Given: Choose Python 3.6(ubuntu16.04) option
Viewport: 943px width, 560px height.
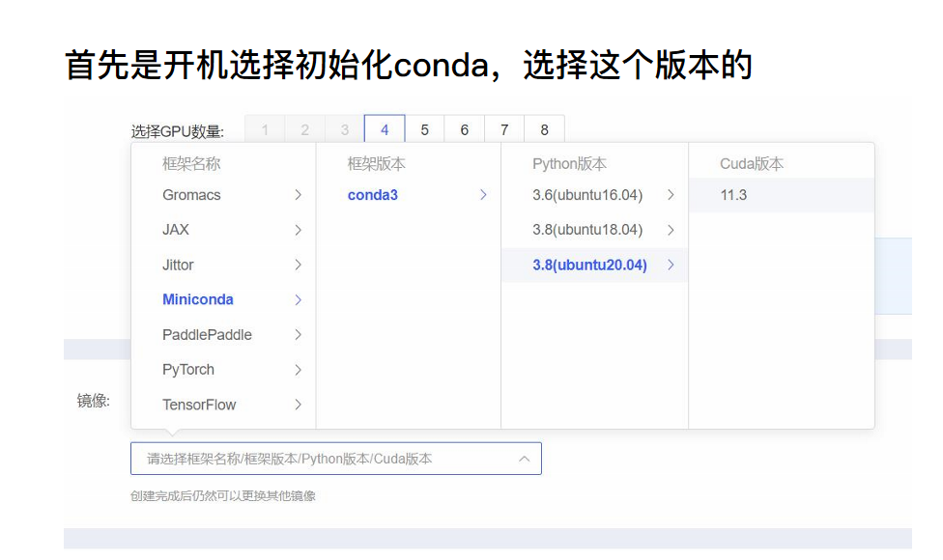Looking at the screenshot, I should 587,195.
